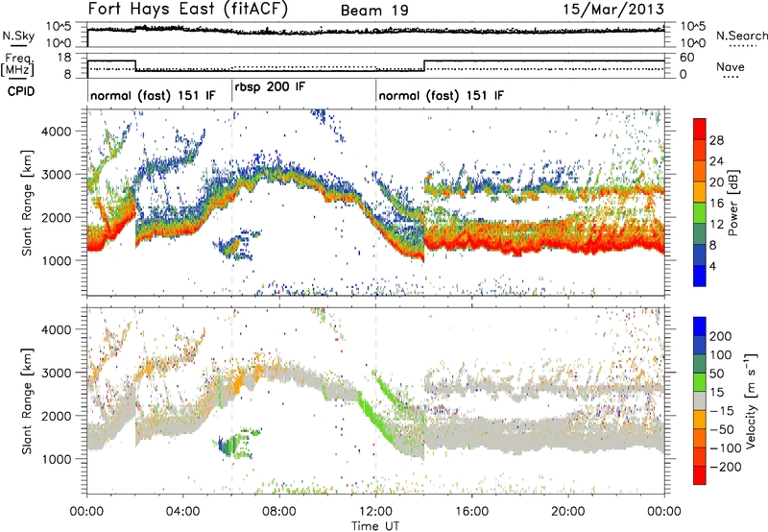Select "Slant Range [km]" label of velocity panel
This screenshot has height=532, width=768.
pos(27,400)
